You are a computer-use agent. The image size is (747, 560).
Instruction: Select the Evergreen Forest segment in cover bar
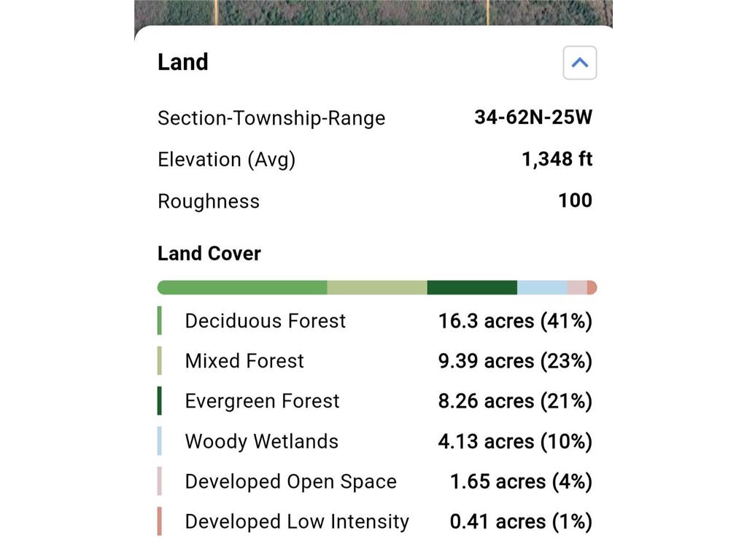point(472,287)
